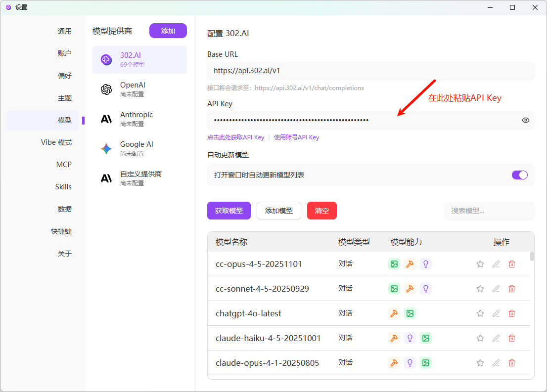Click the red 清空 button
547x392 pixels.
coord(321,211)
